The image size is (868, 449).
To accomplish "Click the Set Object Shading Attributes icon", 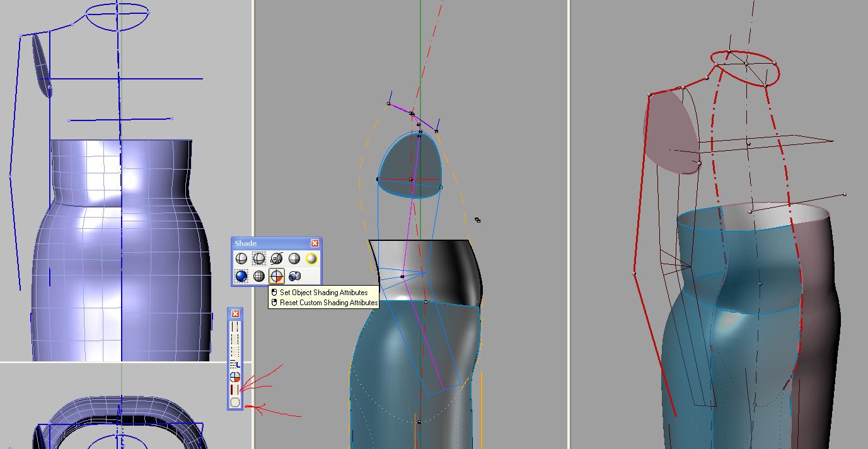I will [x=276, y=276].
